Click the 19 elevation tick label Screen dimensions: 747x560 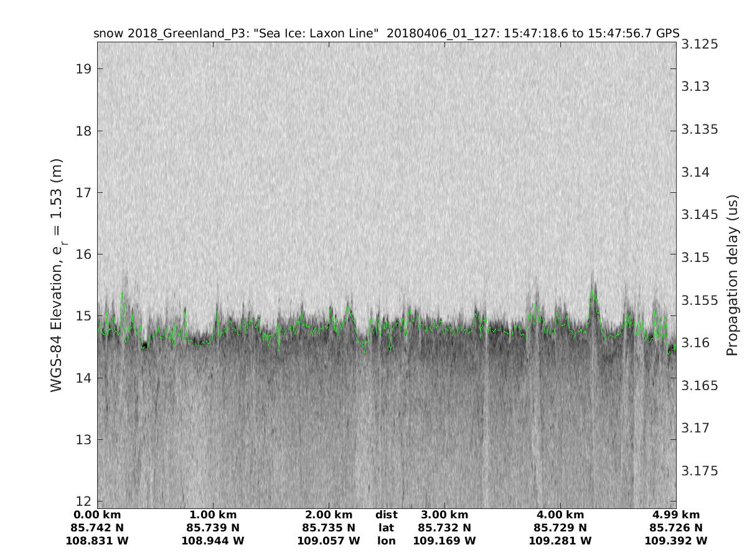[x=84, y=68]
